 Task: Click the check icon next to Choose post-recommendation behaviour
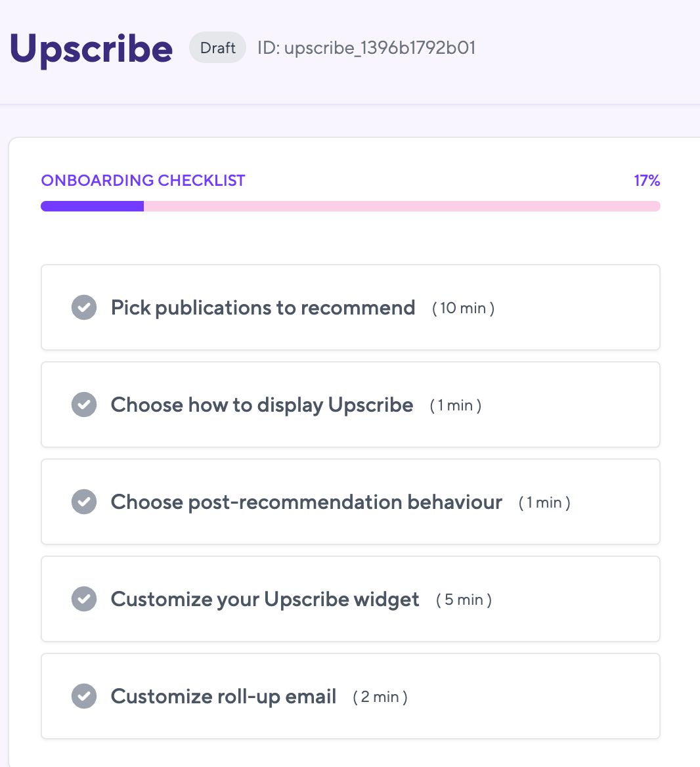click(84, 502)
